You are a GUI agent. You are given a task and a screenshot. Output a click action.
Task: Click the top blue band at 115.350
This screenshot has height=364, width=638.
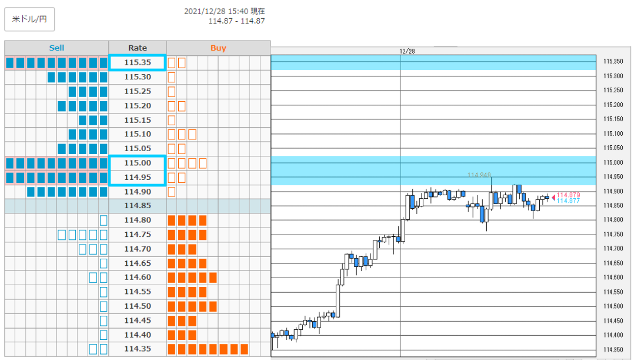point(433,62)
